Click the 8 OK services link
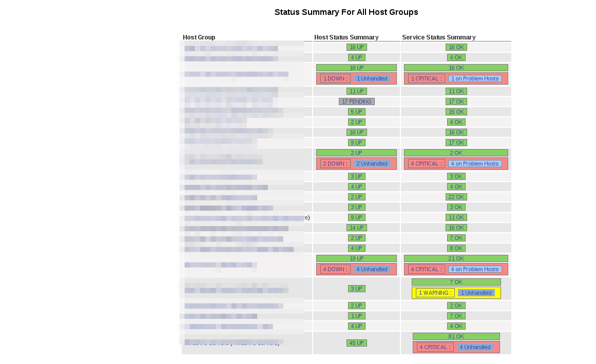Viewport: 596px width, 364px height. point(456,248)
